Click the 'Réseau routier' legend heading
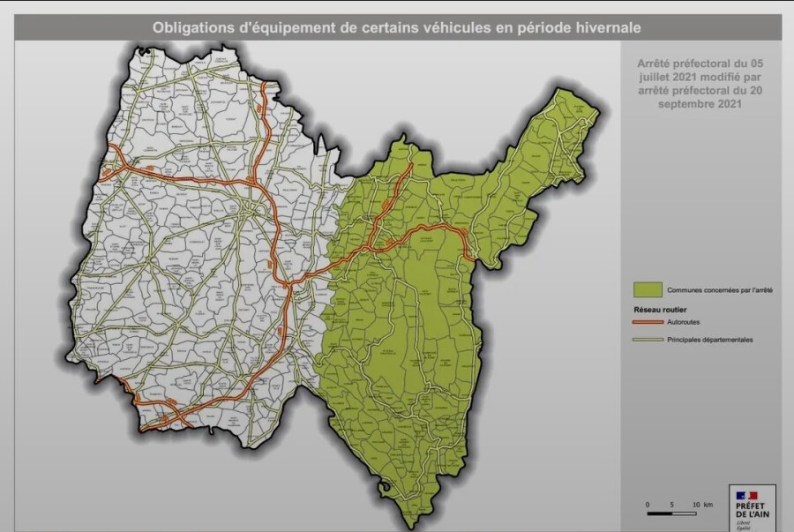 tap(660, 310)
